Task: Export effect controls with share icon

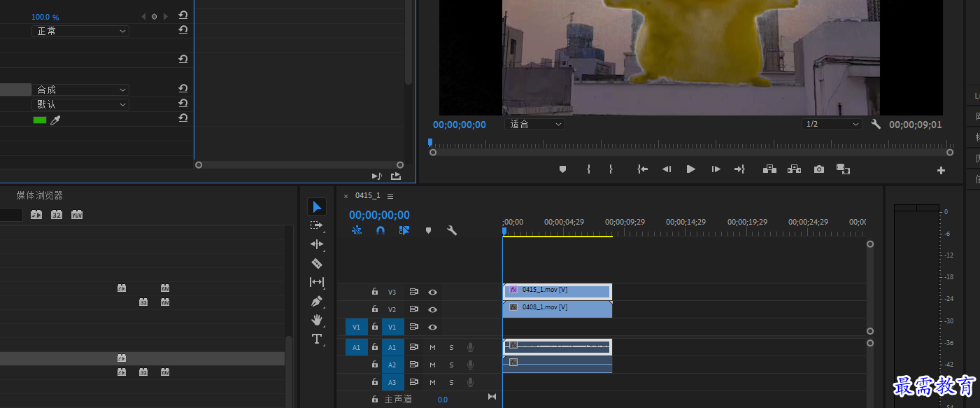Action: click(x=396, y=176)
